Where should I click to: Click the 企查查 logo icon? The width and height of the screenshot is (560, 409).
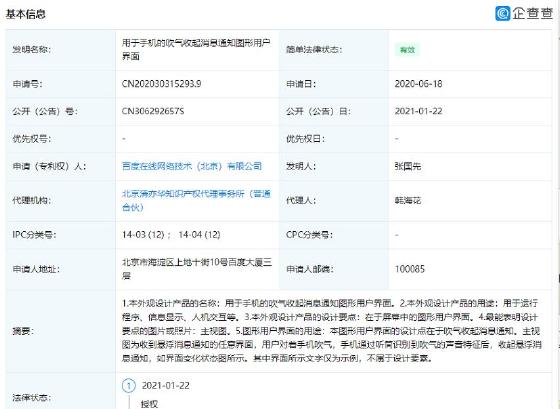tap(502, 14)
